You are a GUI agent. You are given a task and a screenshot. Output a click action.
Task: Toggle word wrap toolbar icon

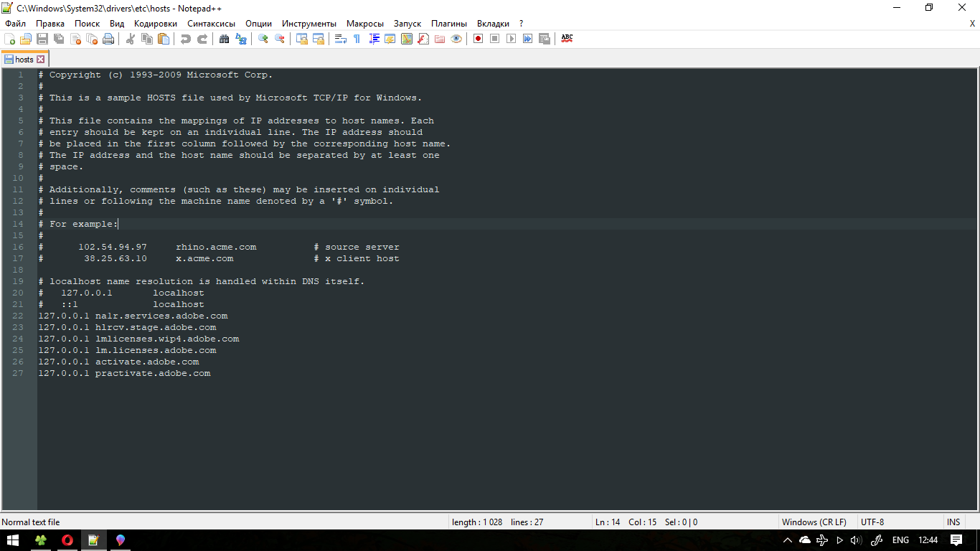pos(341,39)
